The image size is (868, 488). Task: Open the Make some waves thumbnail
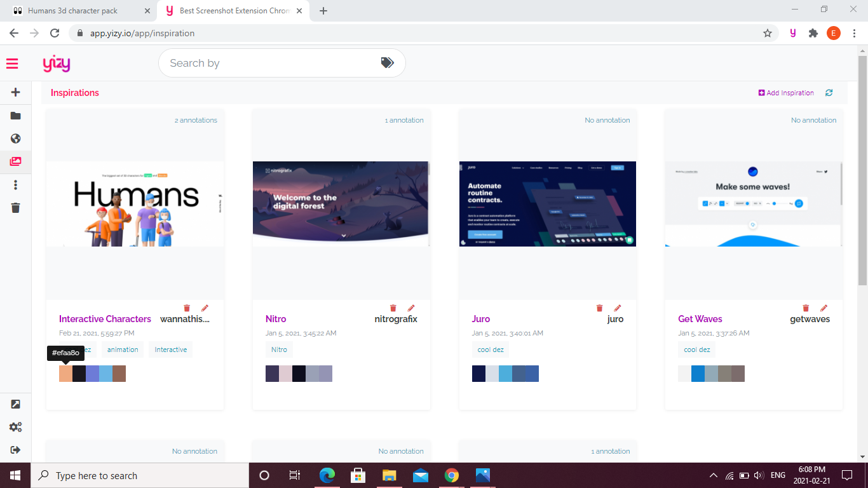pyautogui.click(x=754, y=204)
